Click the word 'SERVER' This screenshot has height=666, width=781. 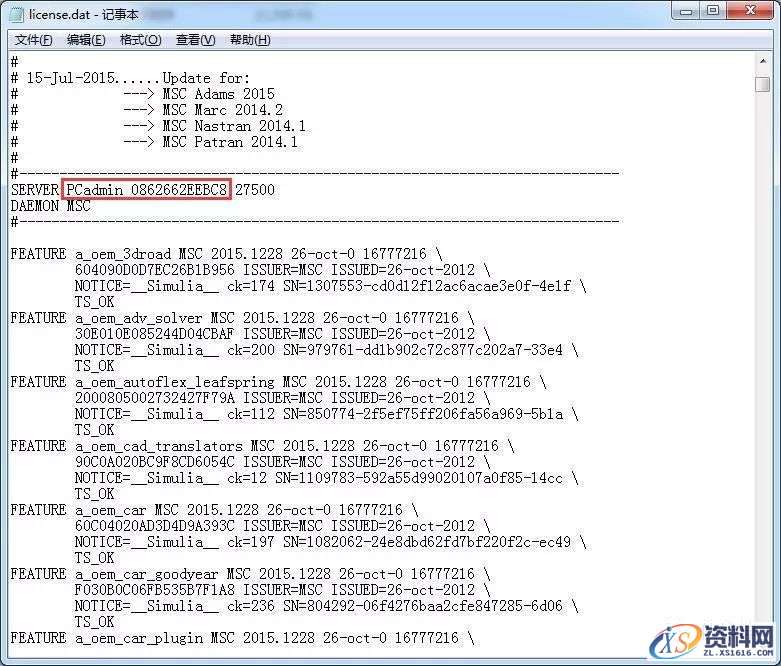[x=35, y=190]
